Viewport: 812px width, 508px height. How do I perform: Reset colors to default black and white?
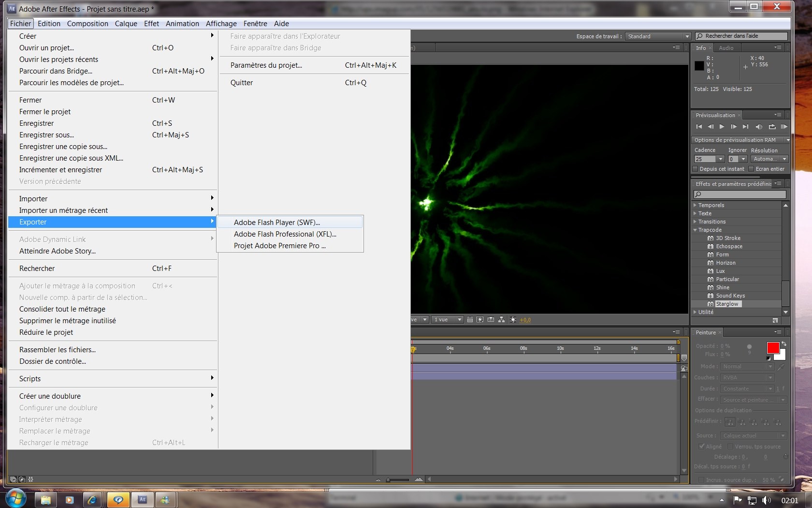768,359
